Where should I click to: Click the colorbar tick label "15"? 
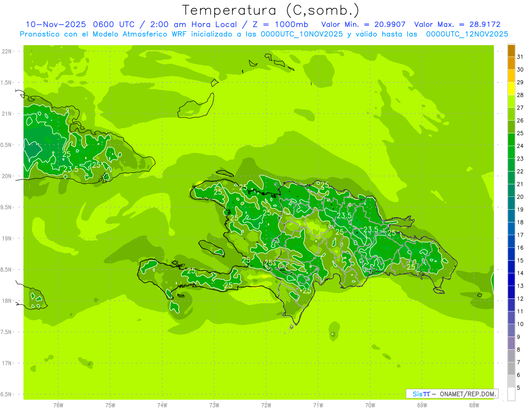pos(520,260)
